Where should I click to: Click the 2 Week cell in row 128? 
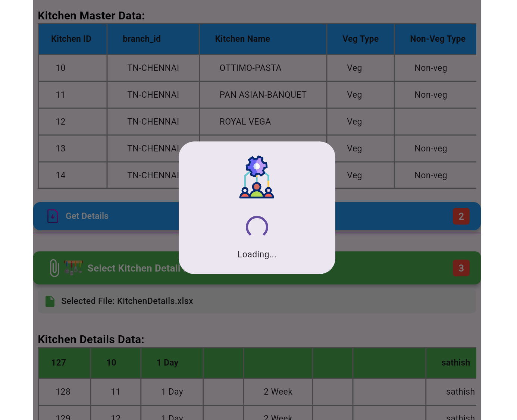tap(278, 392)
